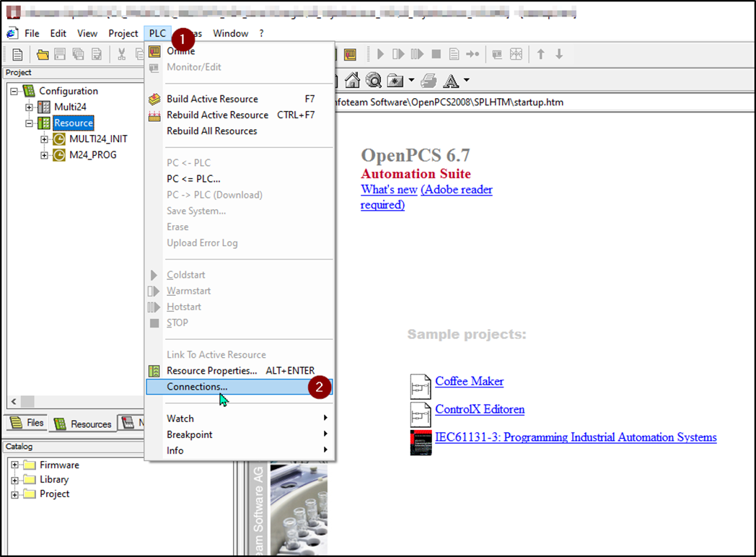Open the favorites dropdown arrow
The width and height of the screenshot is (756, 557).
click(x=411, y=80)
